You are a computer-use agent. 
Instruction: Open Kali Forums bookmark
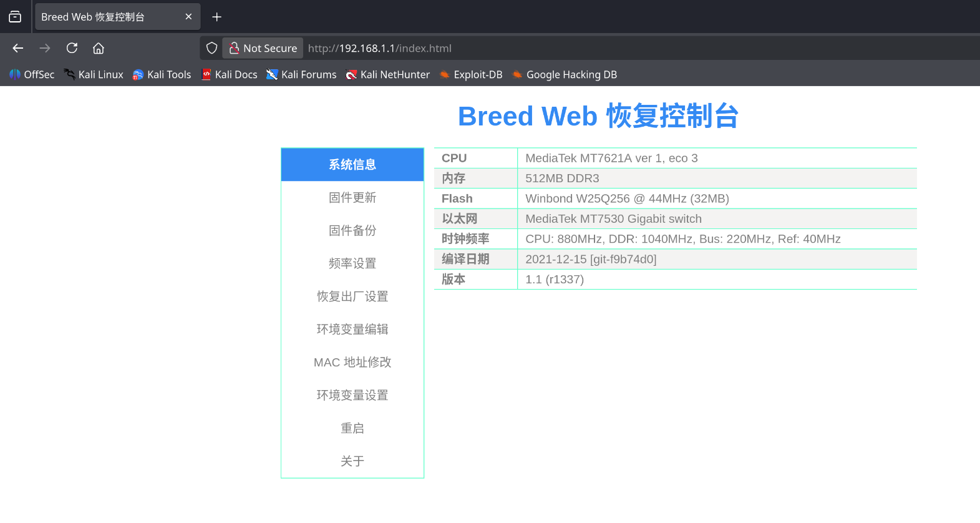[x=301, y=74]
